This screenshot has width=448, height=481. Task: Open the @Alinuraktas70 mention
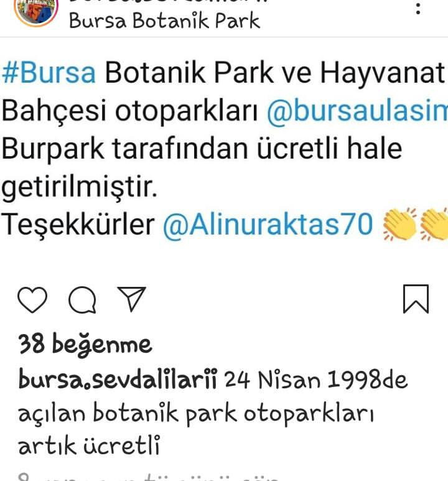[x=268, y=225]
